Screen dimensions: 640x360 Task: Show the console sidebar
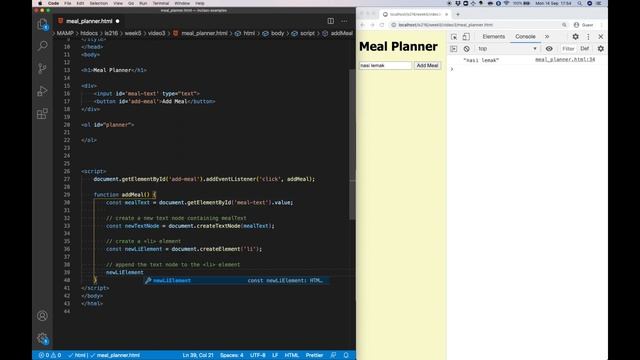(x=453, y=49)
